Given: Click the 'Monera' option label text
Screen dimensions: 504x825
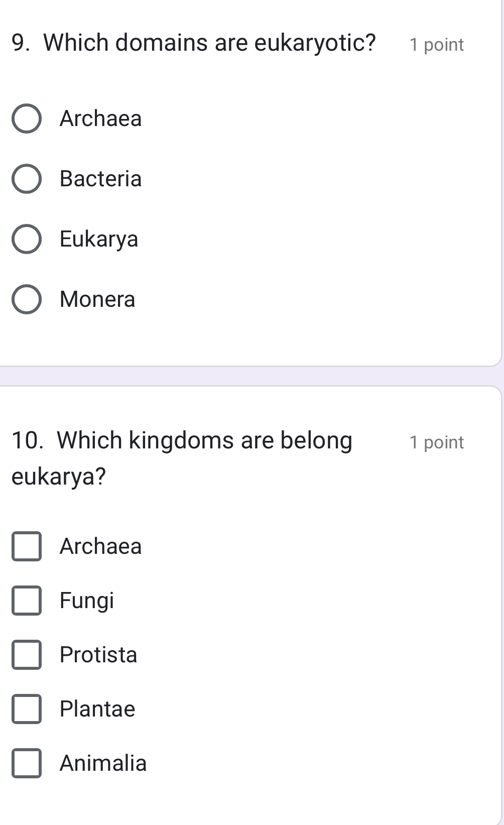Looking at the screenshot, I should click(97, 299).
